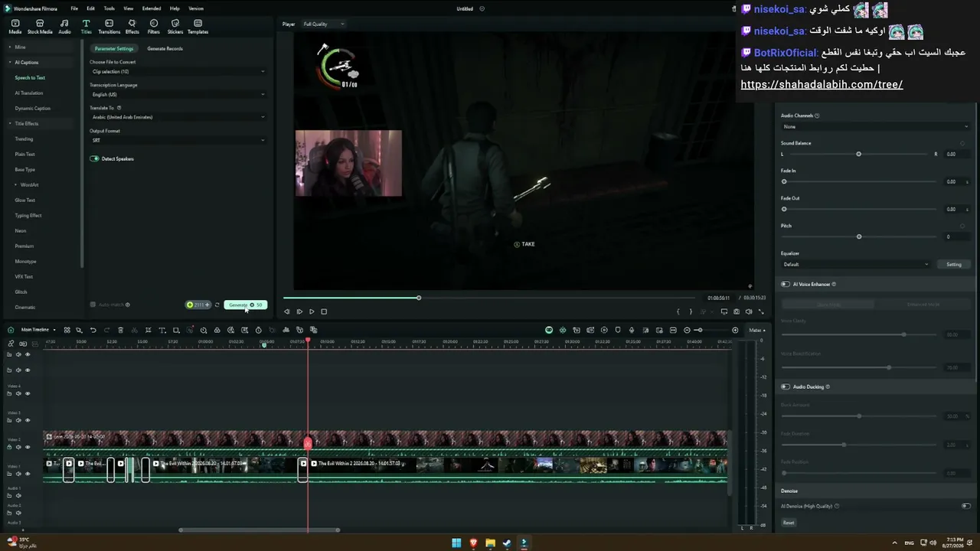Open Equalizer Default preset dropdown
Viewport: 980px width, 551px height.
point(855,264)
